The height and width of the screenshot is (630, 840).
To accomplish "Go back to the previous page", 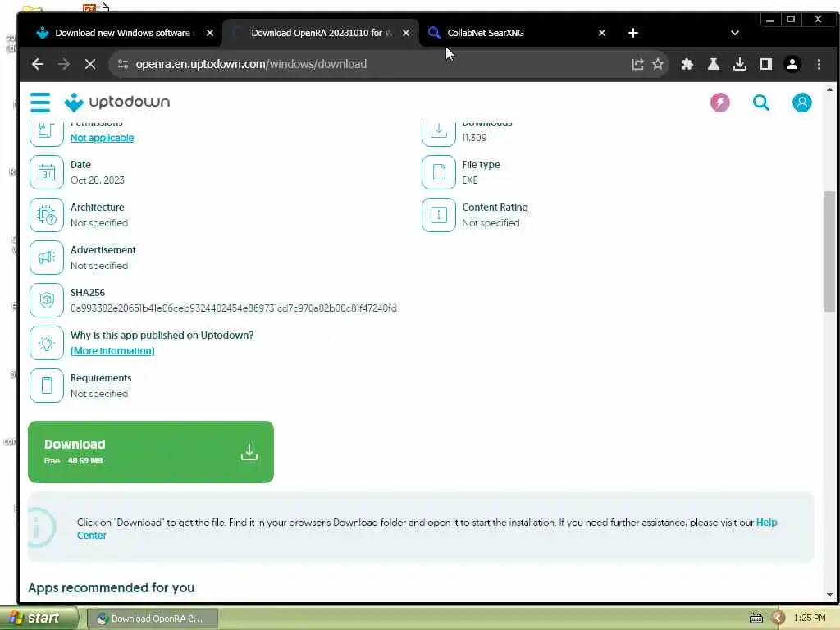I will pos(38,64).
